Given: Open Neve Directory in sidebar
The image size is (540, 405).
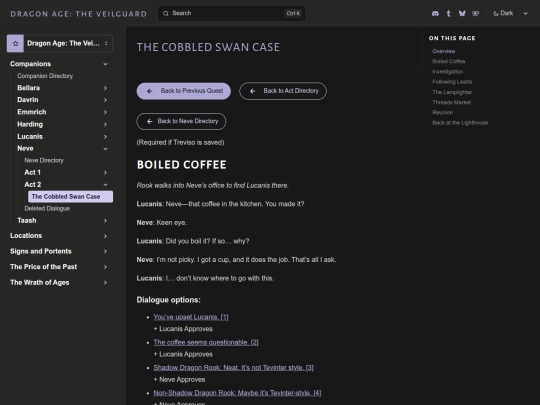Looking at the screenshot, I should [x=44, y=160].
